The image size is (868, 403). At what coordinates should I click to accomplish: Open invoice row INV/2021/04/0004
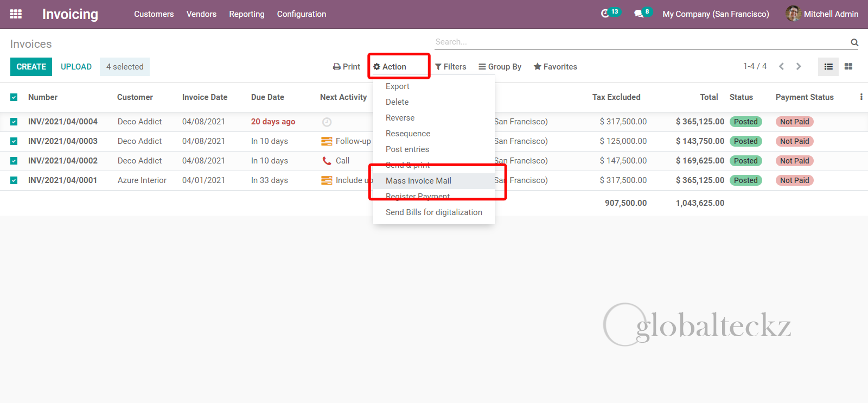point(63,122)
